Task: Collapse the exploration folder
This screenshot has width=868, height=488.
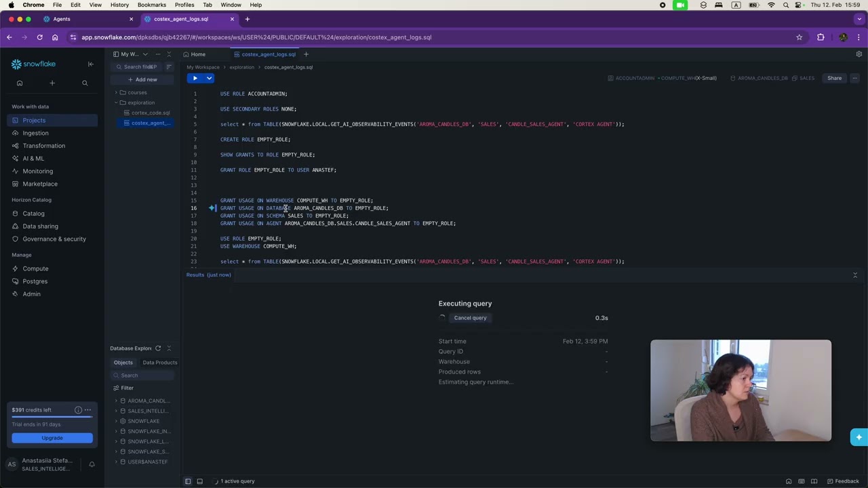Action: [x=116, y=103]
